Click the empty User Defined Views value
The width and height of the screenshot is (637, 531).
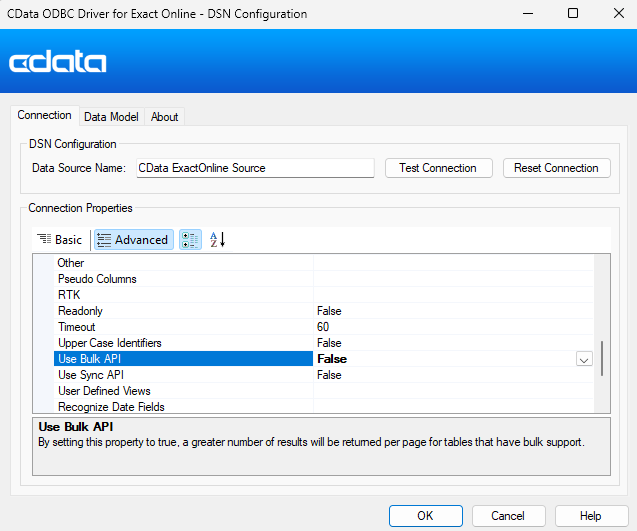click(453, 391)
